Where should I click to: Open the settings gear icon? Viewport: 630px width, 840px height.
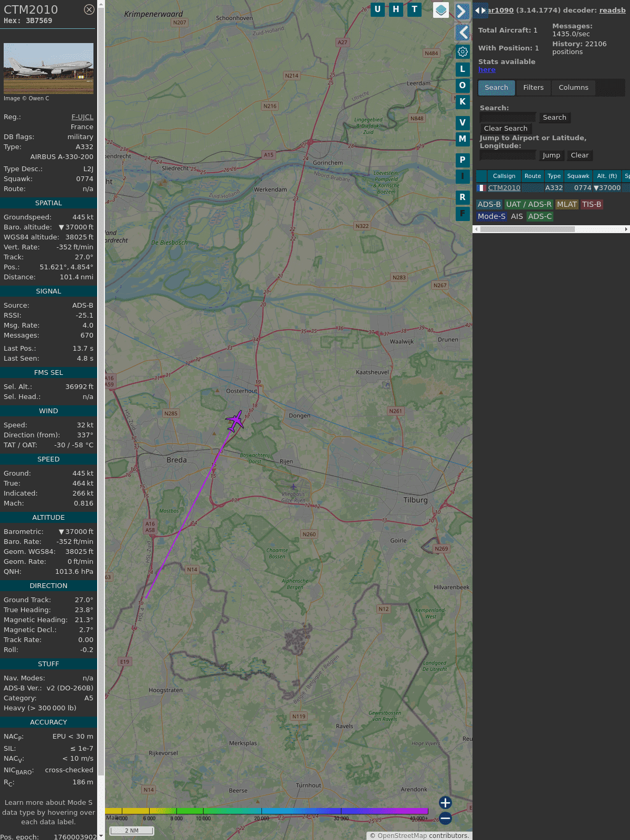[463, 51]
